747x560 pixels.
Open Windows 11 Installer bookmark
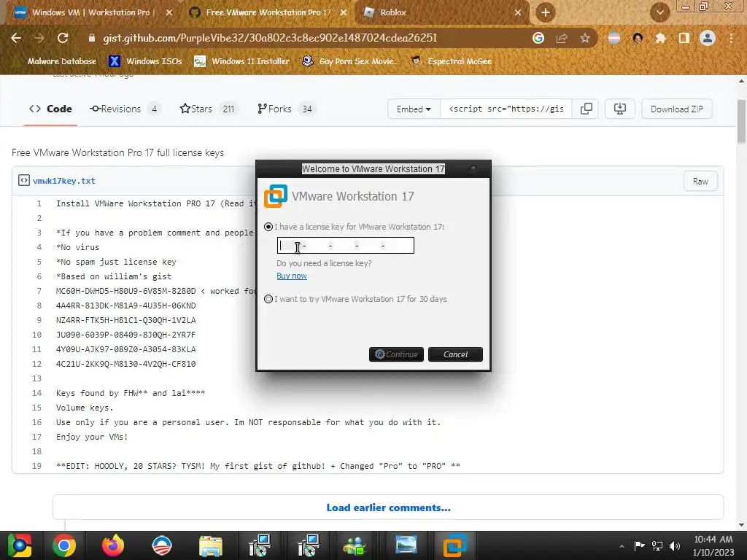(242, 61)
